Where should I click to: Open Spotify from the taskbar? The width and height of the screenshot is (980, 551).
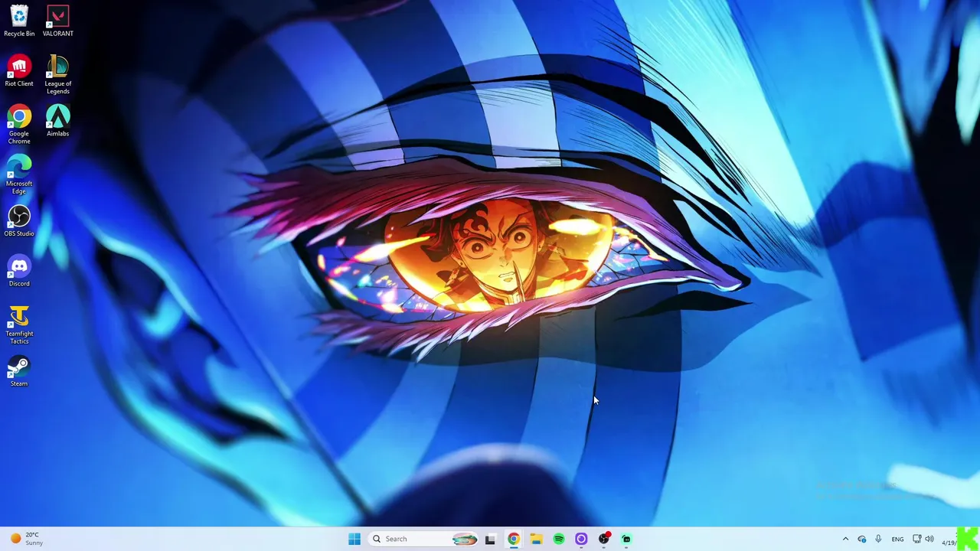pos(559,539)
